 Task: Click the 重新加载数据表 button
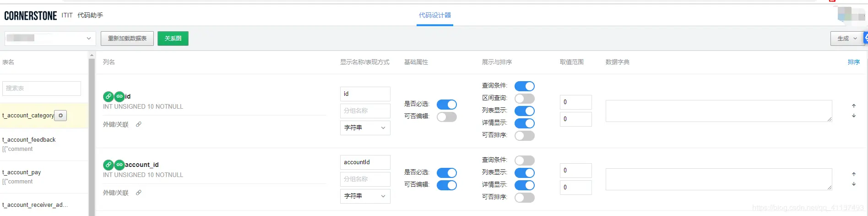coord(127,39)
